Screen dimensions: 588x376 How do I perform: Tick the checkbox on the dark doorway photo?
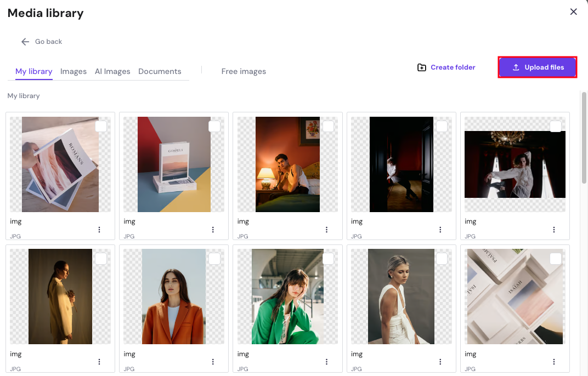(x=442, y=126)
